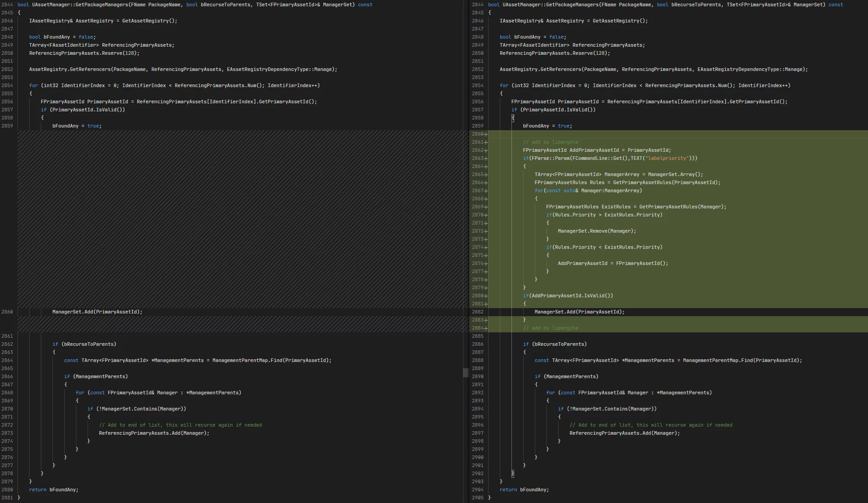The image size is (868, 503).
Task: Click the plus marker beside line 2863
Action: [486, 159]
